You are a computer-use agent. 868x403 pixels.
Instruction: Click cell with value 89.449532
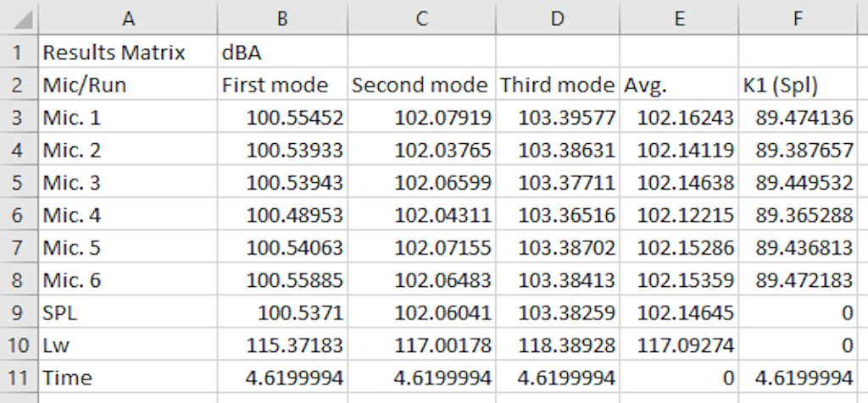[798, 183]
